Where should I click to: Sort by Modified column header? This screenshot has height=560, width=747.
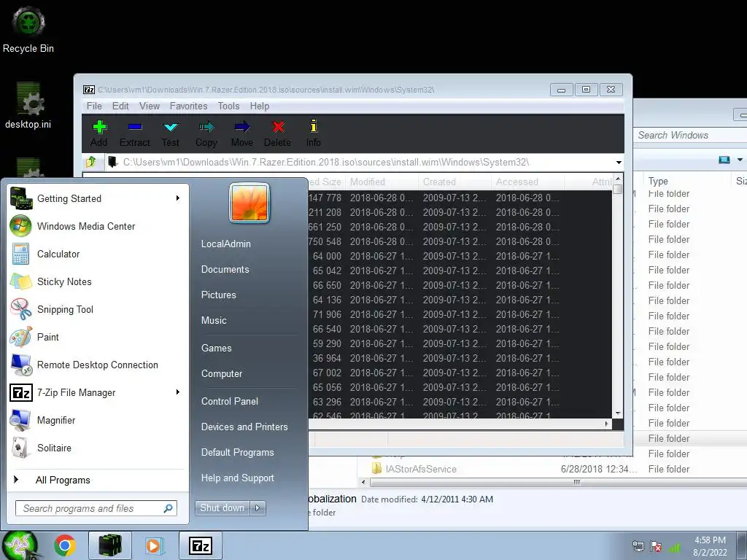coord(382,182)
